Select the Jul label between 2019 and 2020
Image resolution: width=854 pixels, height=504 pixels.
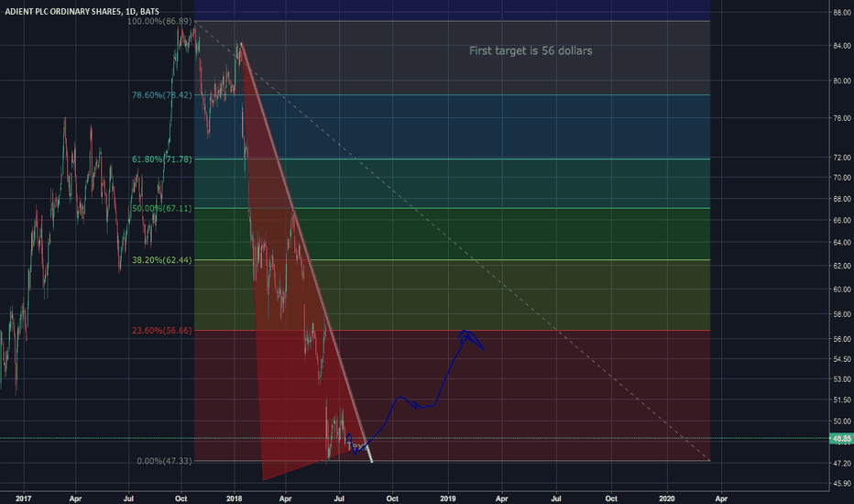click(x=556, y=499)
